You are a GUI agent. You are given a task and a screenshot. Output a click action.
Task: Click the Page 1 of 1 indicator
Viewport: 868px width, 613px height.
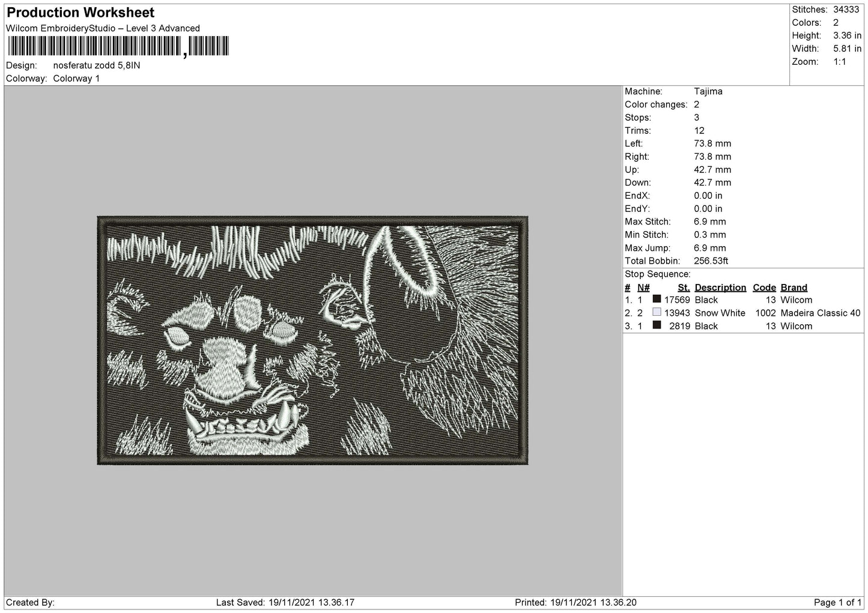[x=837, y=603]
